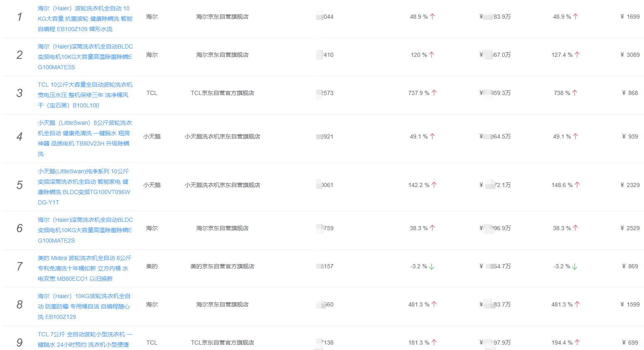
Task: Select the price ¥ 699
Action: pos(630,343)
